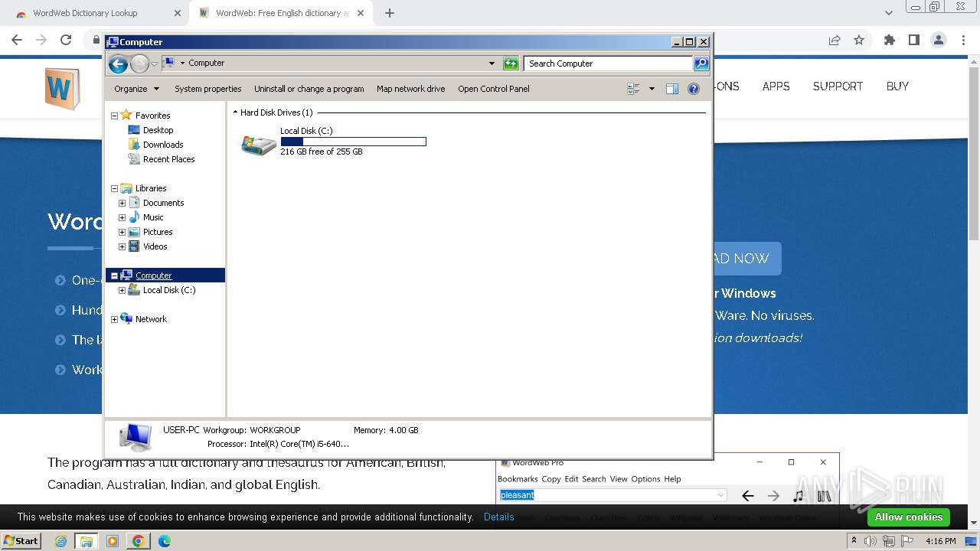Open recent pages dropdown arrow in Explorer
The height and width of the screenshot is (551, 980).
154,64
